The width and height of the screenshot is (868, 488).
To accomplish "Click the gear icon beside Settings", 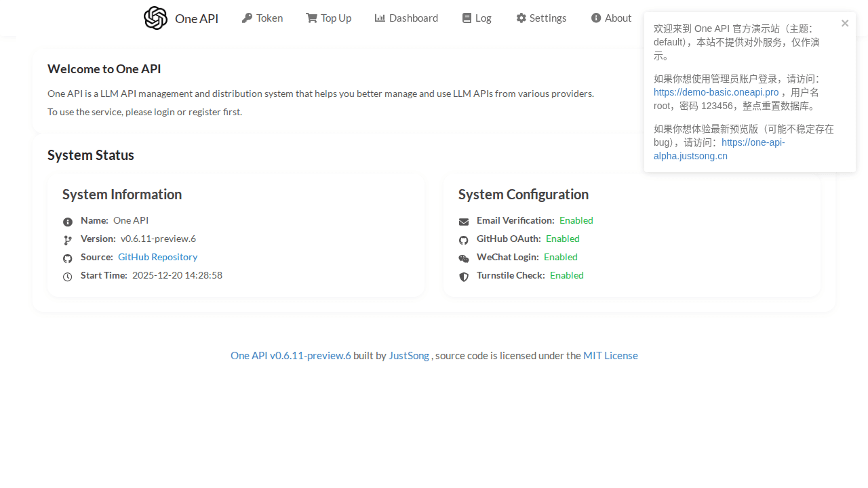I will pos(521,18).
